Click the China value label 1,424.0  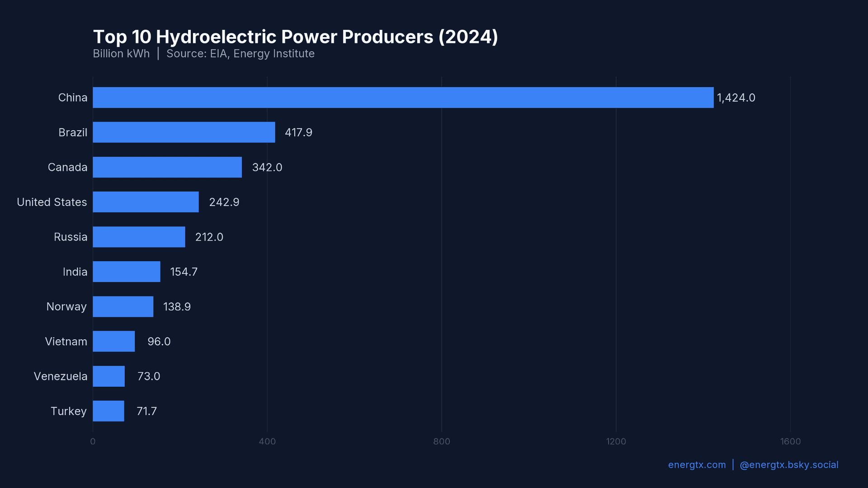(736, 97)
